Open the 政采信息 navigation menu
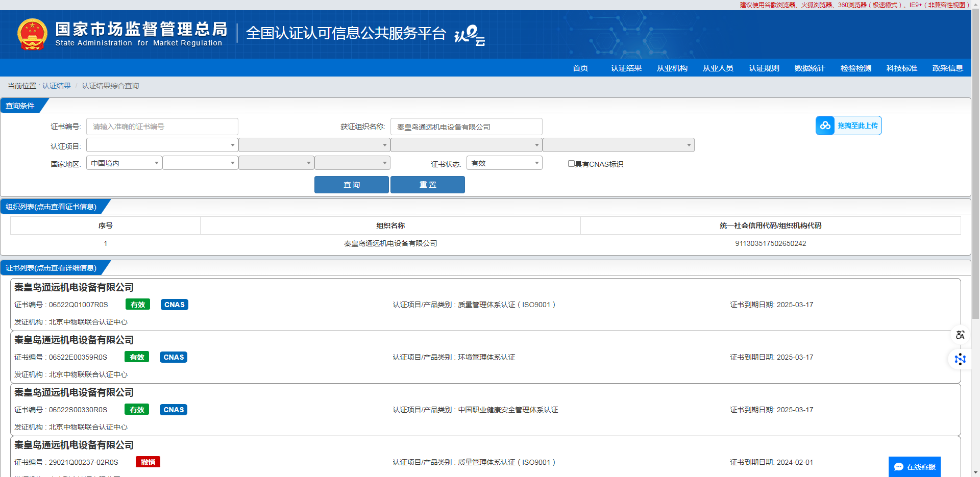Viewport: 980px width, 477px height. point(948,68)
